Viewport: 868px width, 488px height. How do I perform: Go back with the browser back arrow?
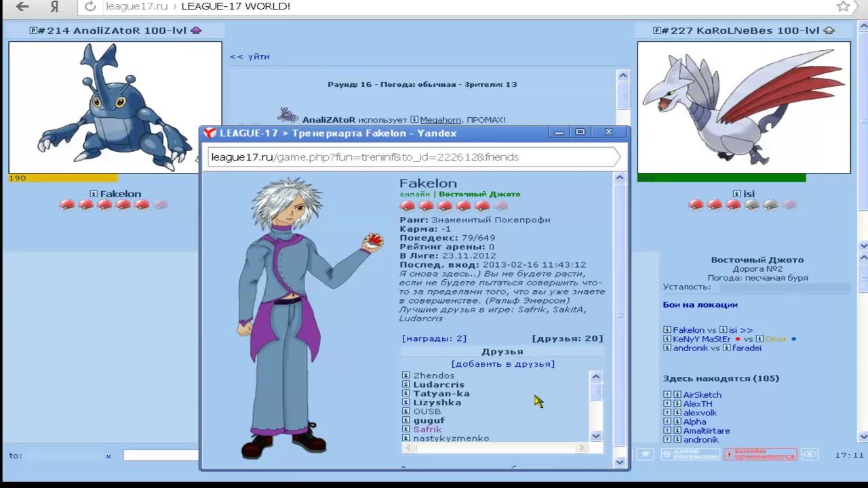pyautogui.click(x=23, y=7)
